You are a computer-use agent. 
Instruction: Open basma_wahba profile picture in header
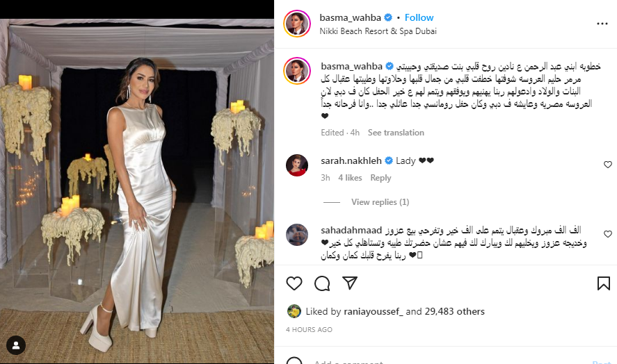tap(297, 24)
